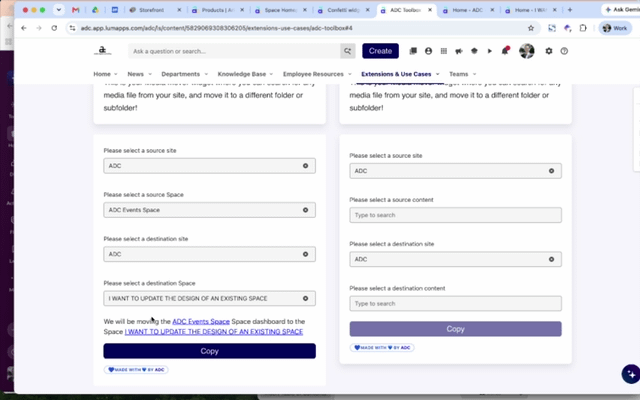Click the browser address bar URL
Screen dimensions: 640x400
(x=216, y=28)
